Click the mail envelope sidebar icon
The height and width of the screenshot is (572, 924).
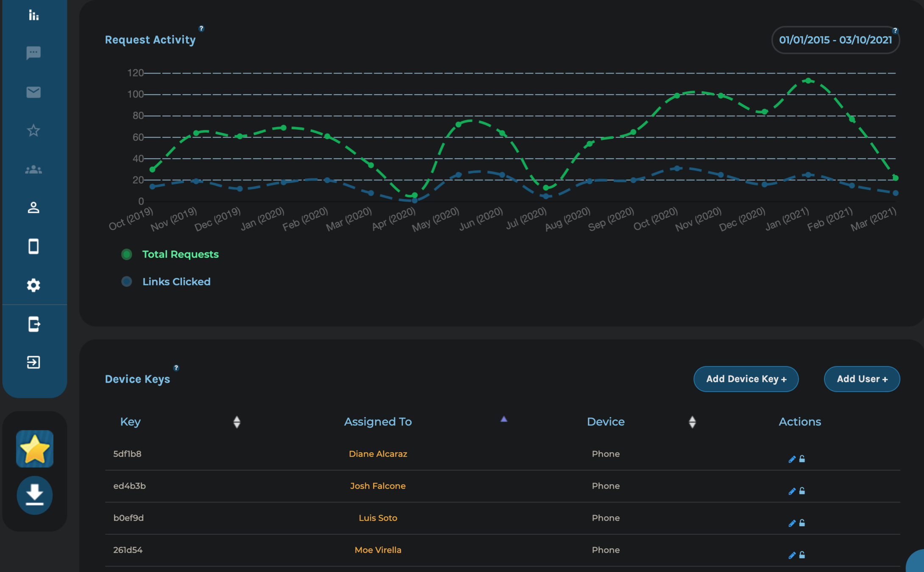tap(33, 92)
